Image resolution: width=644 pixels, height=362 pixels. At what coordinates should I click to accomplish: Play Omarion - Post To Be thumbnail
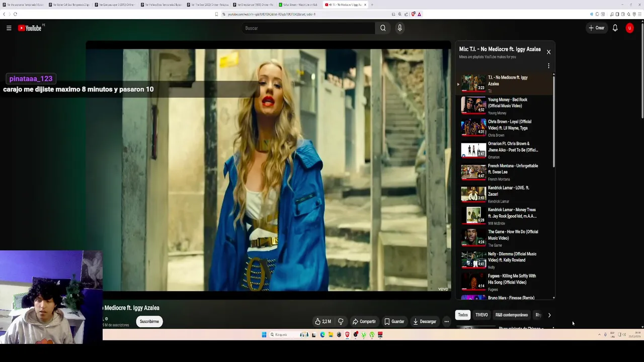(x=473, y=149)
